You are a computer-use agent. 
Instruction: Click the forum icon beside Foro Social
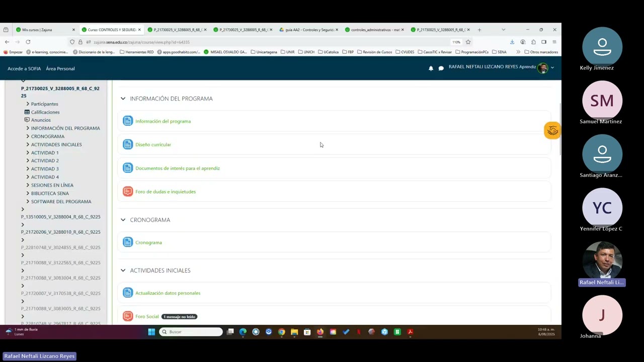pyautogui.click(x=128, y=316)
